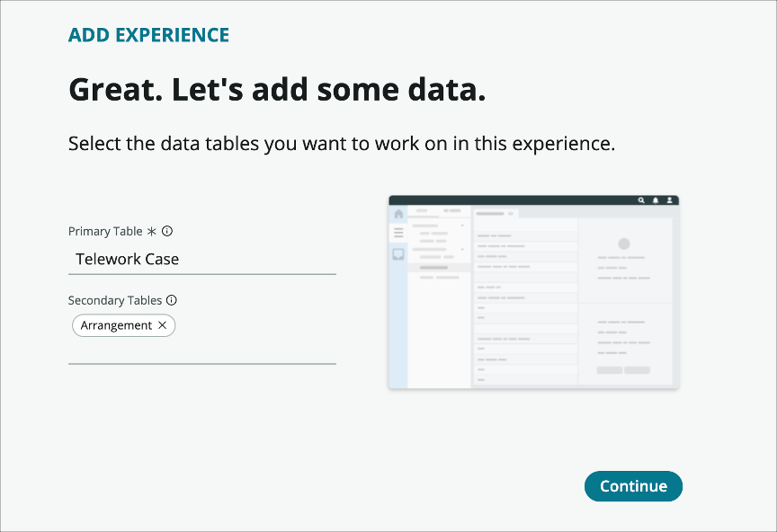Click the Primary Table field label
Screen dimensions: 777x532
tap(105, 231)
